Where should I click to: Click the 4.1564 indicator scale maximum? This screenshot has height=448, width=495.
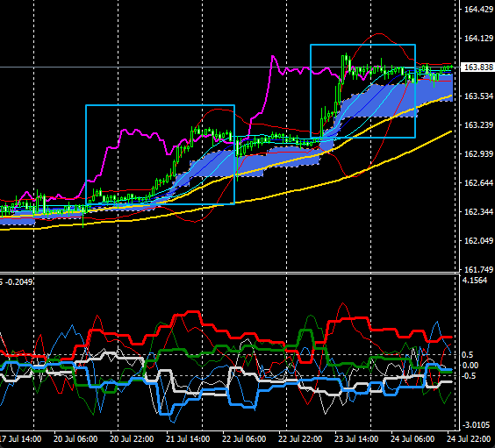click(x=474, y=281)
